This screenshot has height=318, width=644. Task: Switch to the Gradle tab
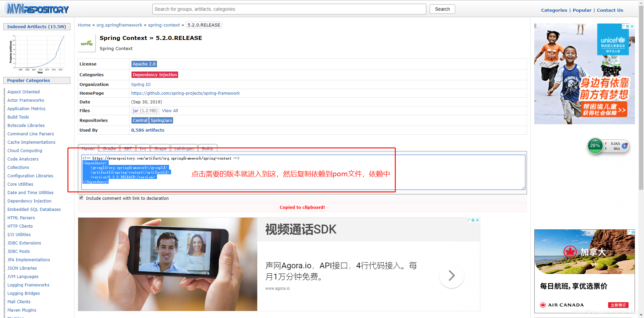pyautogui.click(x=109, y=148)
